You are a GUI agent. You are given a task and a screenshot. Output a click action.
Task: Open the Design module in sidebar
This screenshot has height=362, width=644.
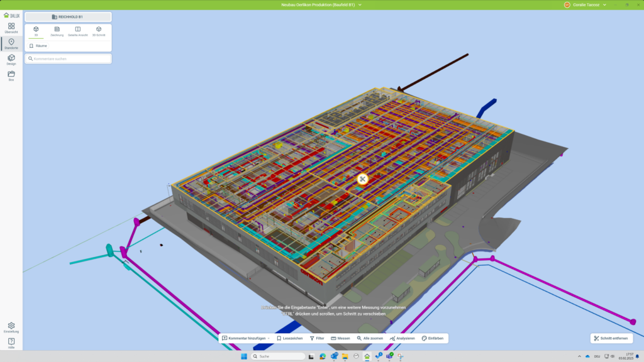pos(11,59)
